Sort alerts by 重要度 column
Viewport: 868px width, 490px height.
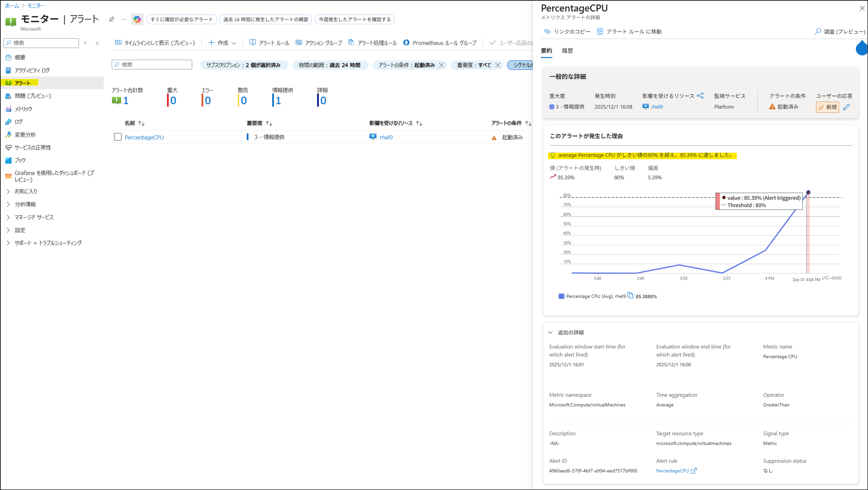(259, 123)
